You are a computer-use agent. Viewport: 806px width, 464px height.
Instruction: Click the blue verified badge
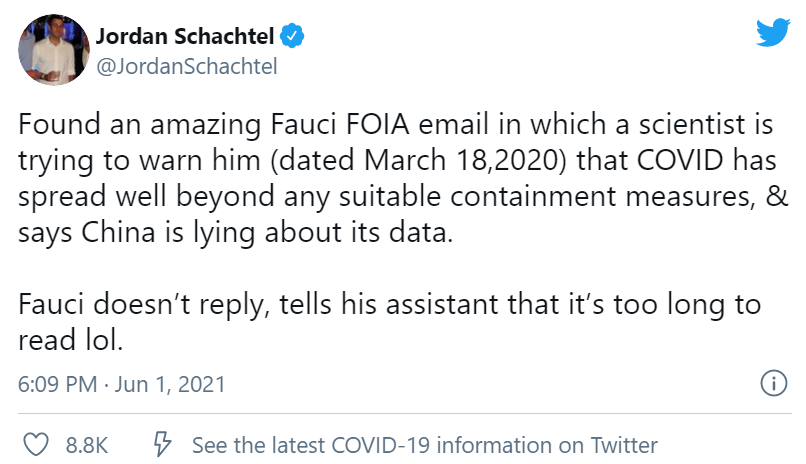(291, 37)
